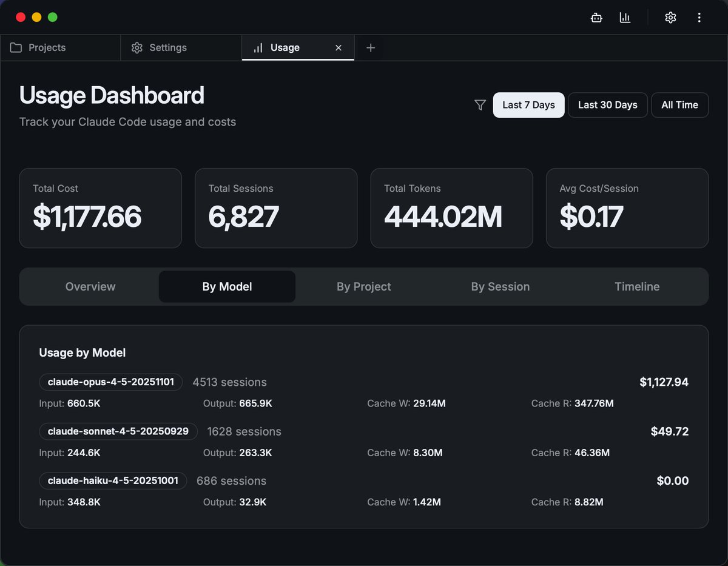Image resolution: width=728 pixels, height=566 pixels.
Task: Add a new tab with plus button
Action: coord(371,48)
